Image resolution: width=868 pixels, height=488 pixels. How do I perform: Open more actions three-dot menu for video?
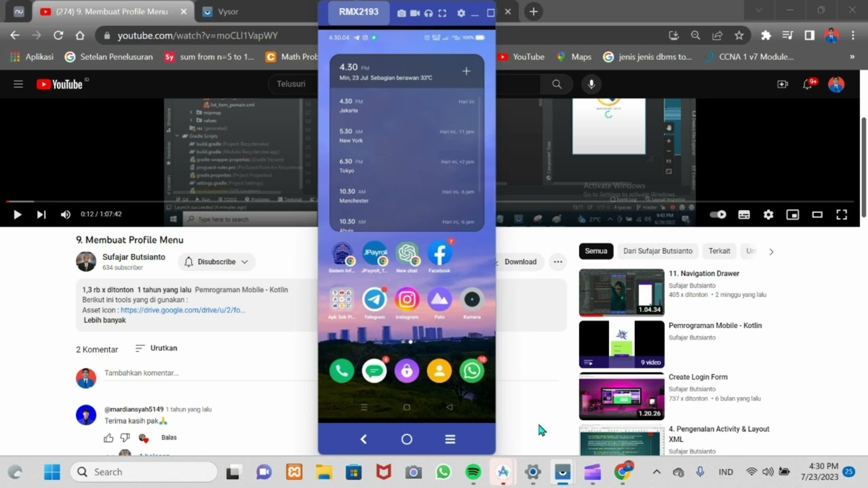(x=557, y=262)
